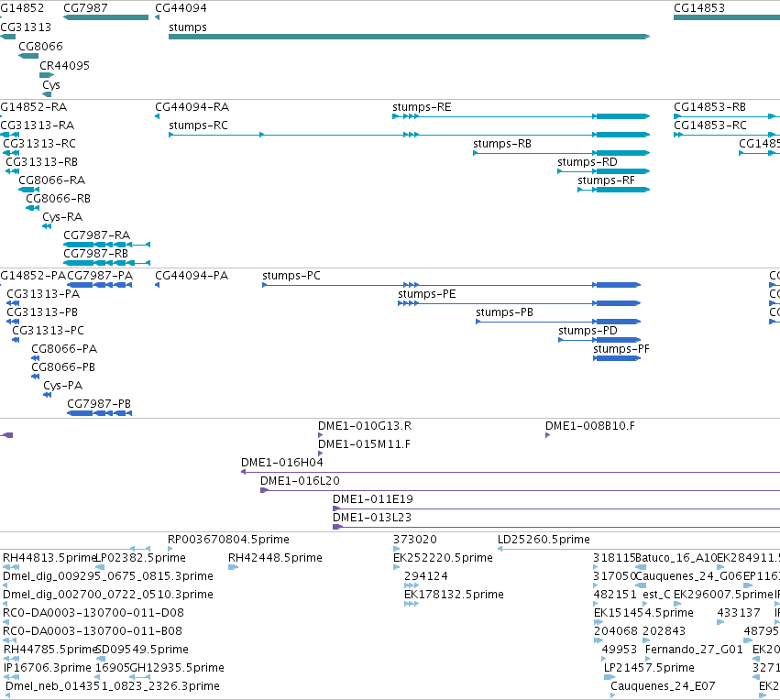This screenshot has width=780, height=700.
Task: Click the stumps-PB protein label
Action: coord(504,312)
